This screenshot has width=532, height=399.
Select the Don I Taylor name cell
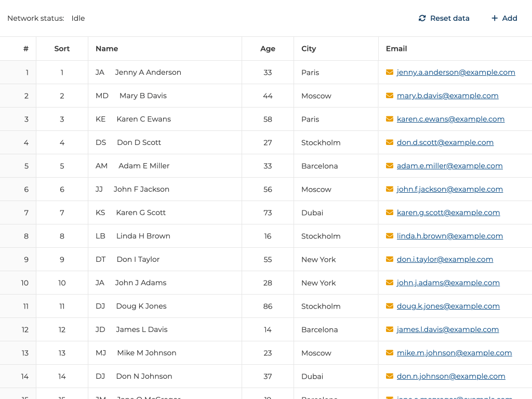tap(138, 259)
